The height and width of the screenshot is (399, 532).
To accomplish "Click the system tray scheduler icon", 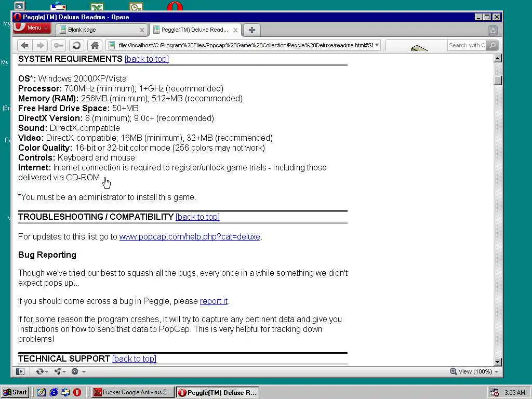I will point(495,392).
